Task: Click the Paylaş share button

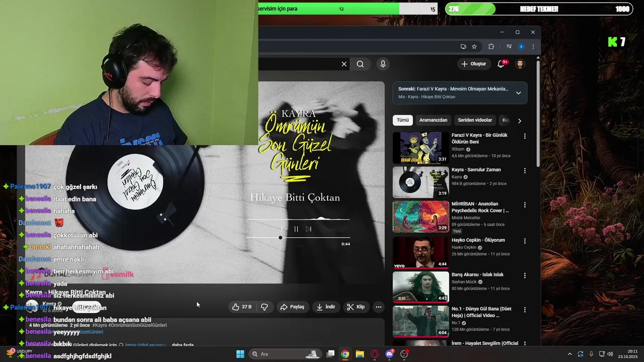Action: pyautogui.click(x=292, y=307)
